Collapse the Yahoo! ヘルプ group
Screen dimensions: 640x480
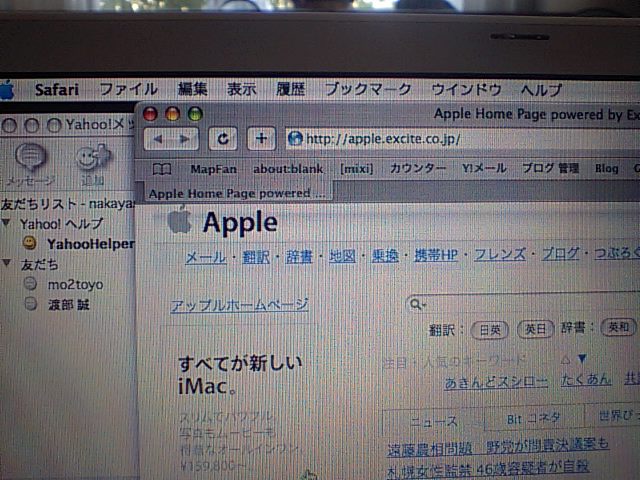coord(7,223)
